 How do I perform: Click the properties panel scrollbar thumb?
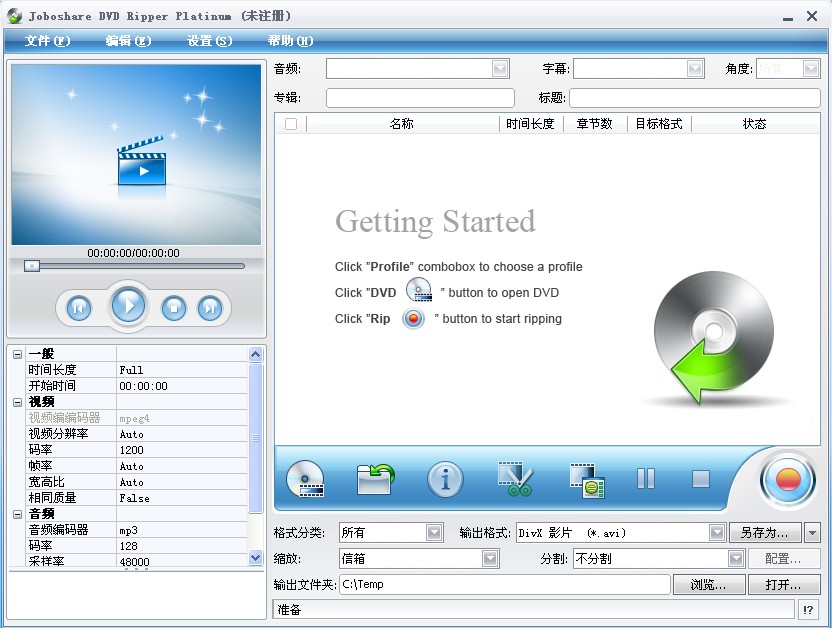click(x=255, y=438)
